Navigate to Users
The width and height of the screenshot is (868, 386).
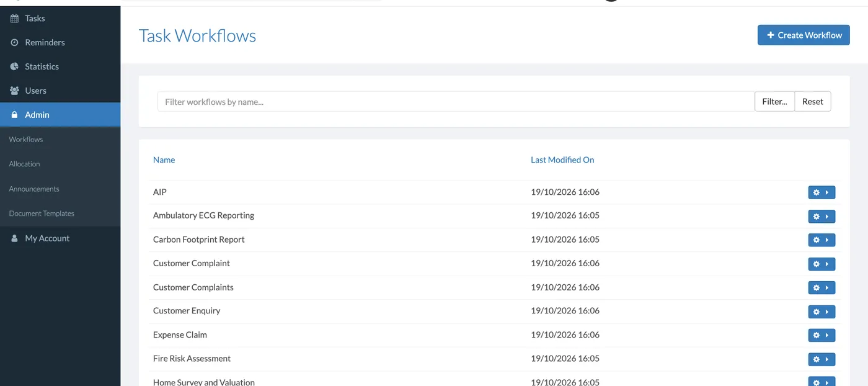point(60,91)
